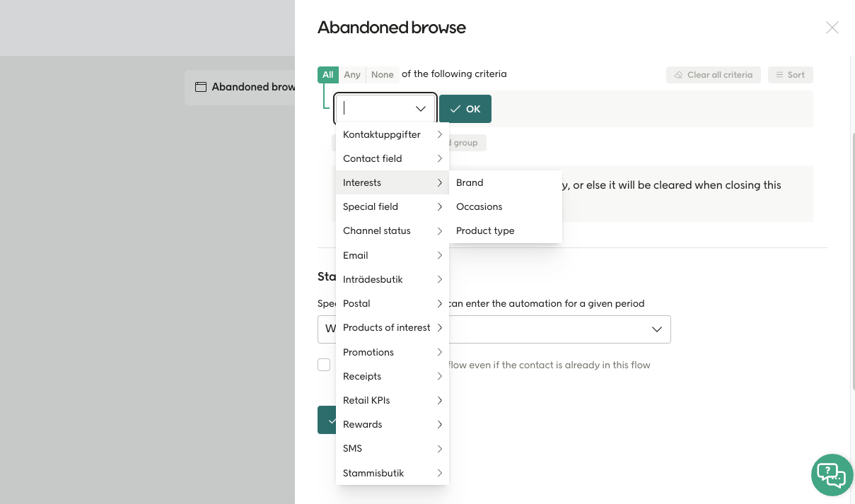Screen dimensions: 855x504
Task: Collapse the criteria combo box arrow
Action: [x=421, y=109]
